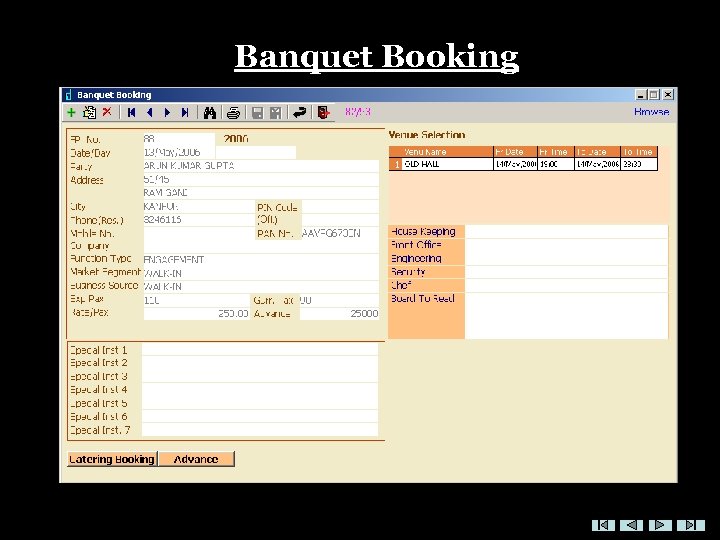Click the FP No. input field
Screen dimensions: 720x540
pyautogui.click(x=179, y=139)
